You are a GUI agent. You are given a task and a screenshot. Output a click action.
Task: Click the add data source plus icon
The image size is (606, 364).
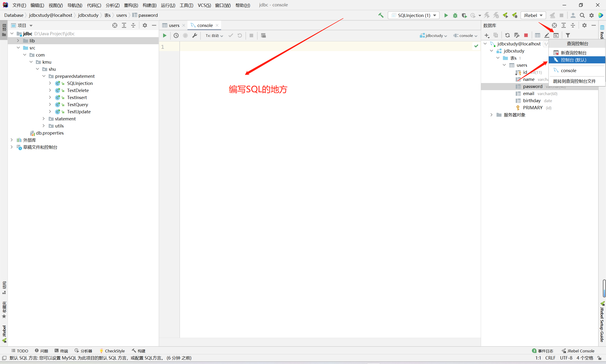coord(486,35)
